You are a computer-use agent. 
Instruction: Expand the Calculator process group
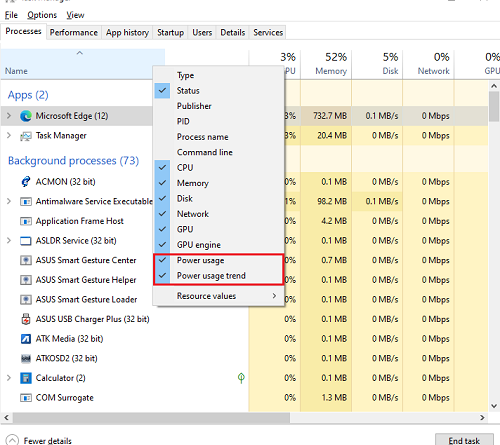pyautogui.click(x=9, y=378)
